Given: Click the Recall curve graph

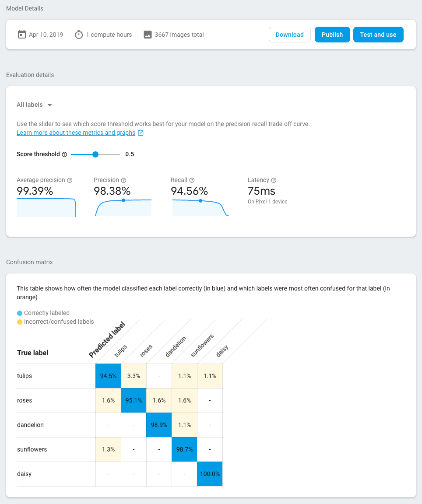Looking at the screenshot, I should (x=200, y=207).
